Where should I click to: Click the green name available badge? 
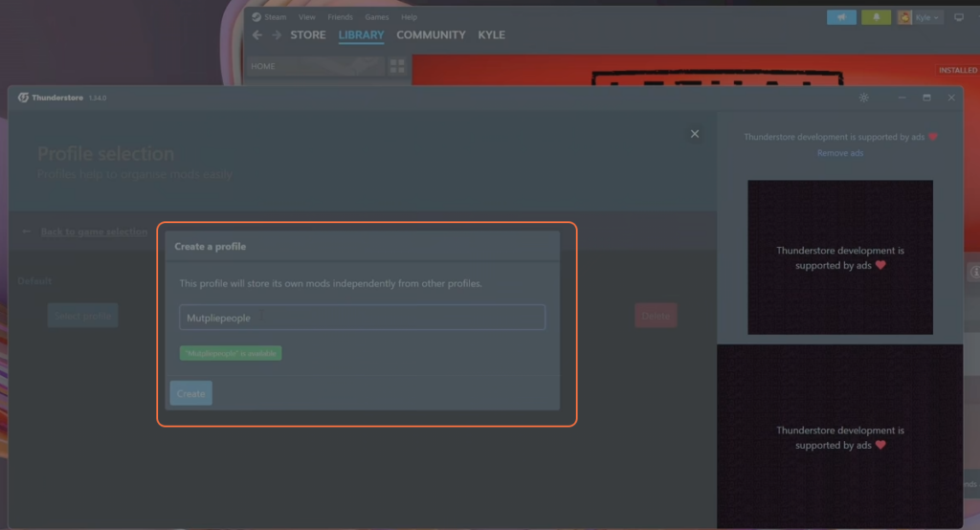[231, 353]
